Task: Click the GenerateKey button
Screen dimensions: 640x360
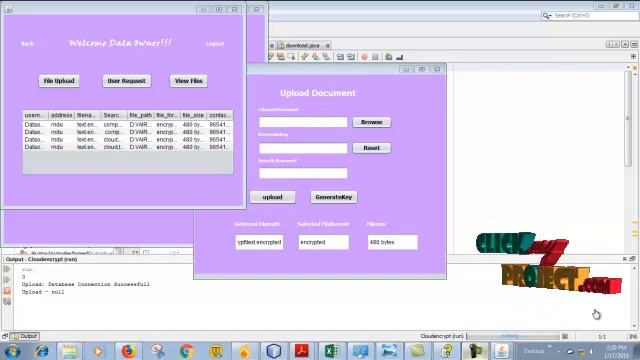Action: 333,197
